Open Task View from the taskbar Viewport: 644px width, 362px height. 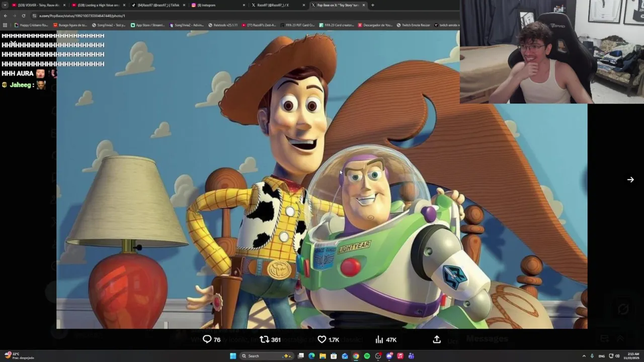point(300,356)
